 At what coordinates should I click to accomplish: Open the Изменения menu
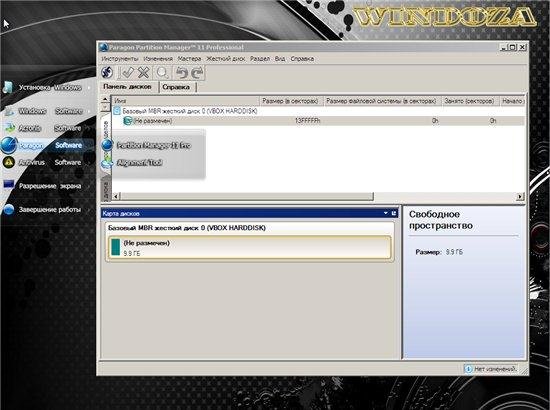[158, 59]
